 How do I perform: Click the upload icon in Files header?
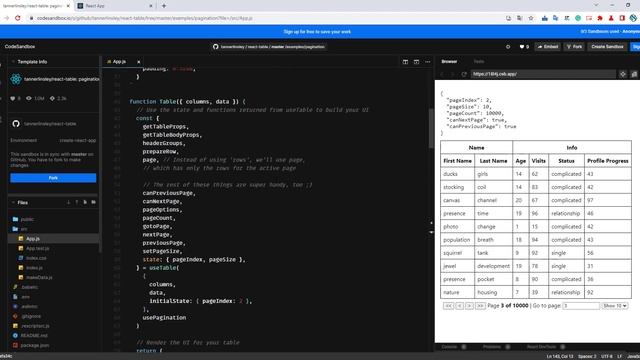click(76, 202)
